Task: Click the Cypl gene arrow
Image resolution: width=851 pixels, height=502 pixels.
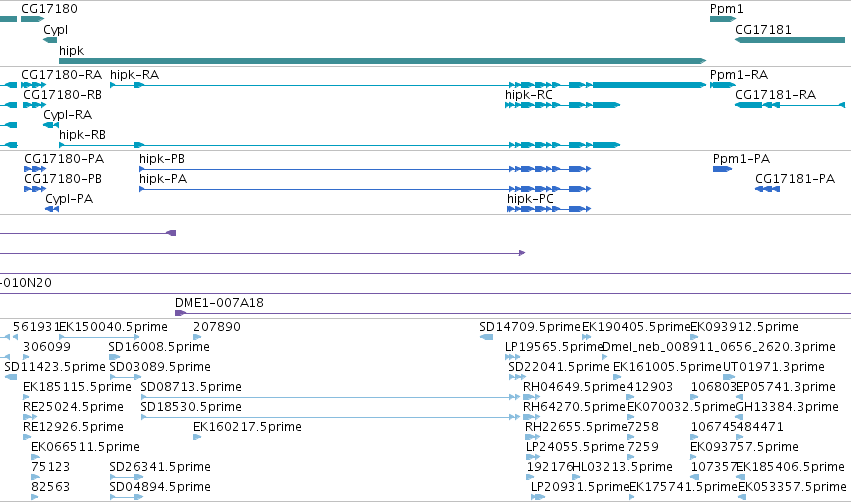Action: pos(50,40)
